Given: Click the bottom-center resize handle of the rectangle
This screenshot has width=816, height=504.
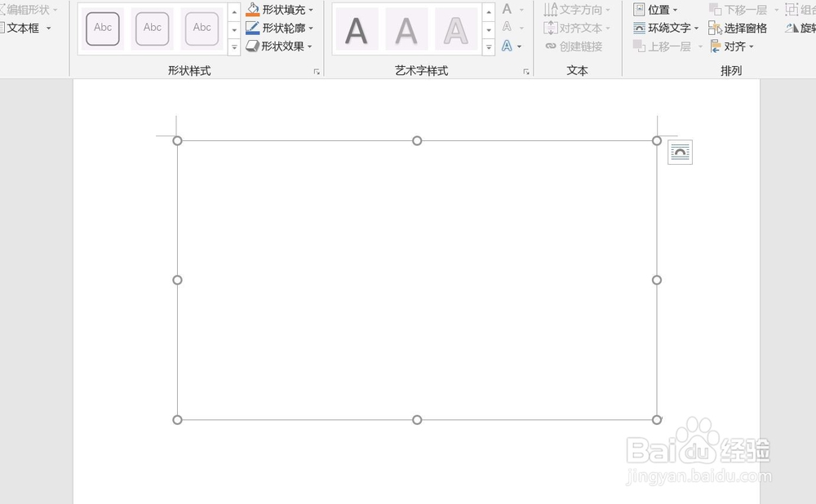Looking at the screenshot, I should click(x=417, y=420).
